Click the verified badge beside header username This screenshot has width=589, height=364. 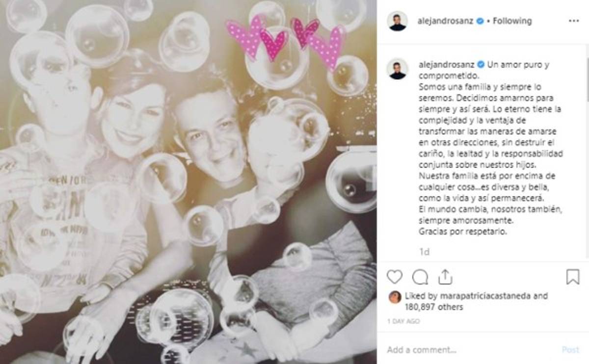click(481, 21)
